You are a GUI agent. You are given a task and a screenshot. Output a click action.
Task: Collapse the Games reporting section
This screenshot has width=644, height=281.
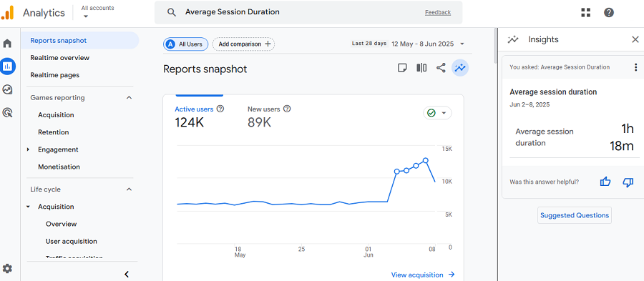pos(129,98)
